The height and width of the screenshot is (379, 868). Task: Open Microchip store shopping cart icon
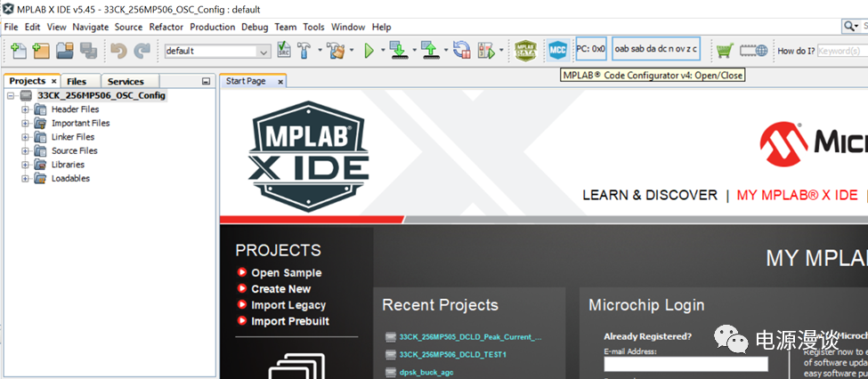click(725, 51)
